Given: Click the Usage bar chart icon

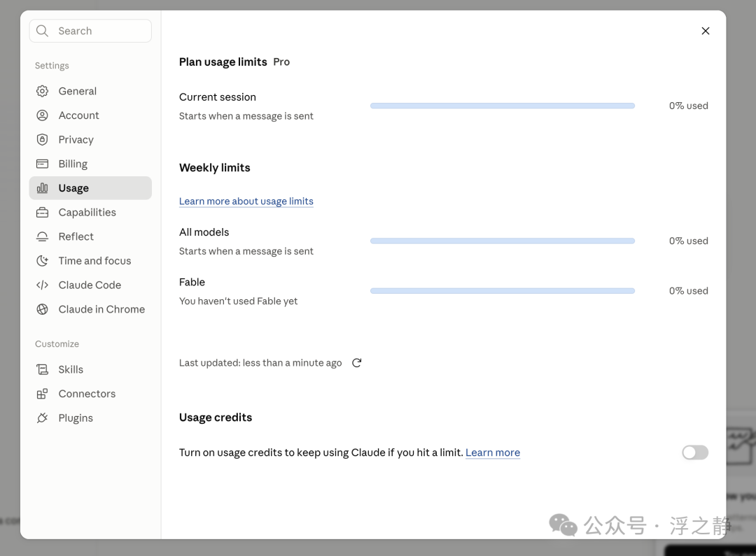Looking at the screenshot, I should tap(43, 188).
